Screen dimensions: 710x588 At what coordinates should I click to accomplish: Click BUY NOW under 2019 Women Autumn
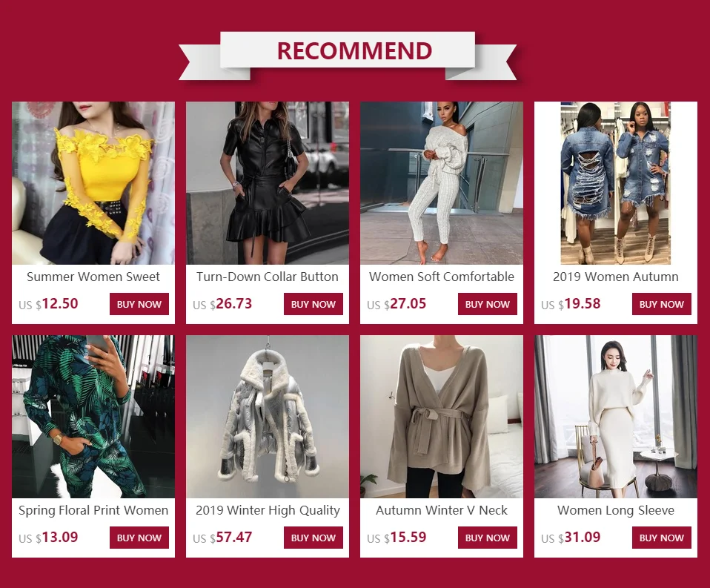pyautogui.click(x=662, y=304)
